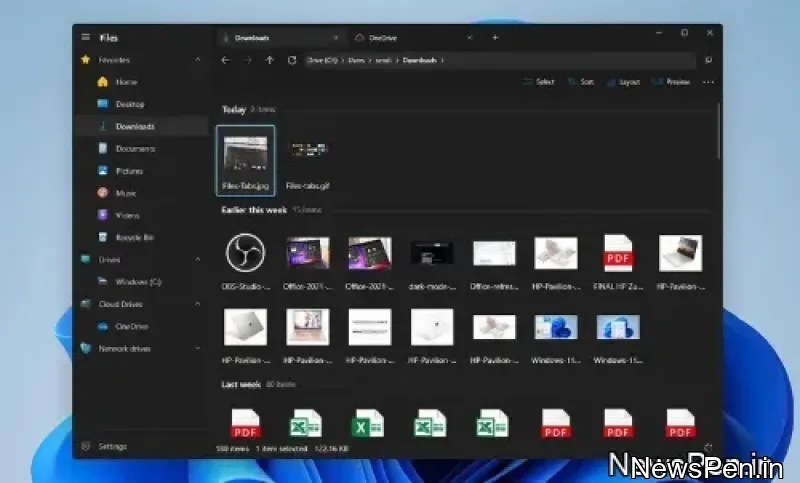This screenshot has height=483, width=800.
Task: Add a new tab with the plus icon
Action: pos(494,37)
